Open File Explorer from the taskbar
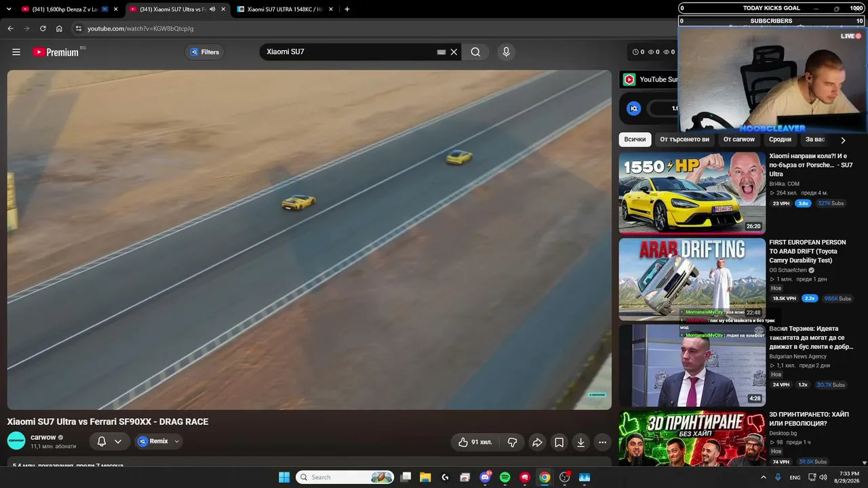 coord(425,477)
